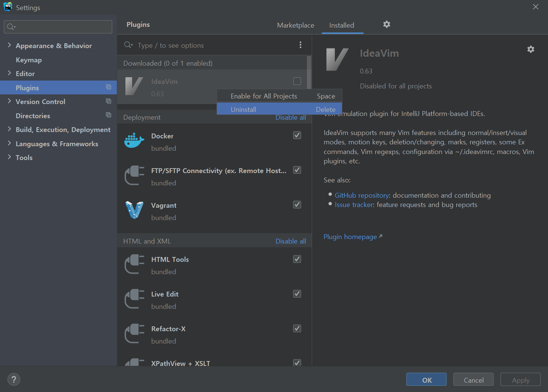This screenshot has height=392, width=548.
Task: Select XPathView + XSLT plugin name
Action: point(181,363)
